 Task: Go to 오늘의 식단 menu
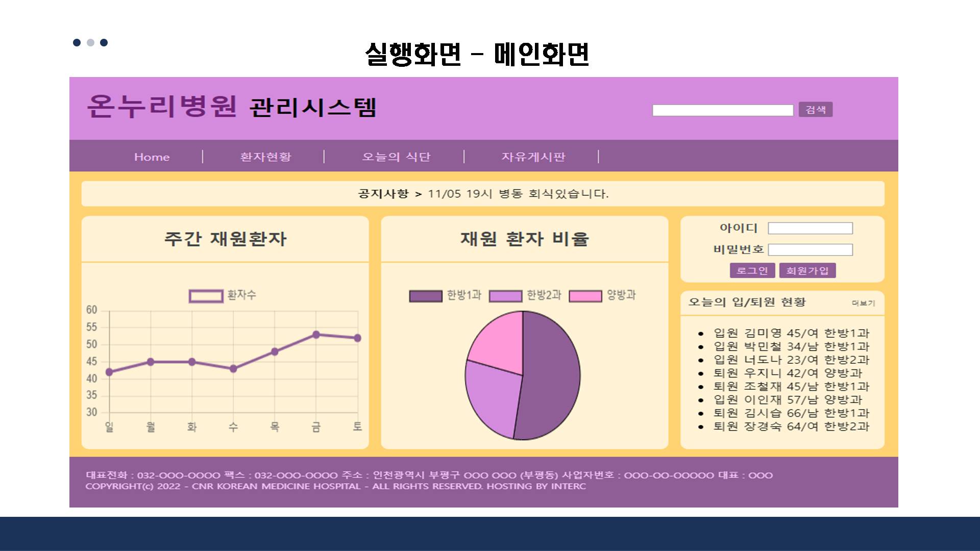(396, 157)
